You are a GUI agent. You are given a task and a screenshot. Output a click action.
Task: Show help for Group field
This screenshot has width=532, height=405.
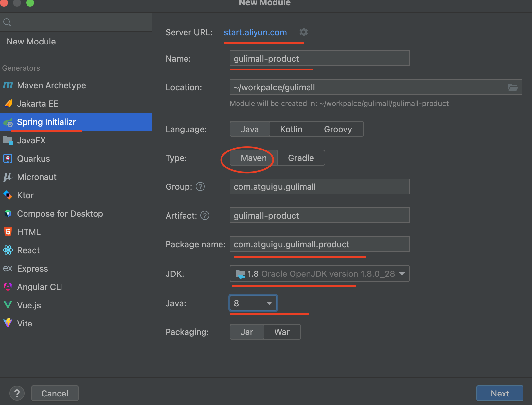[200, 186]
